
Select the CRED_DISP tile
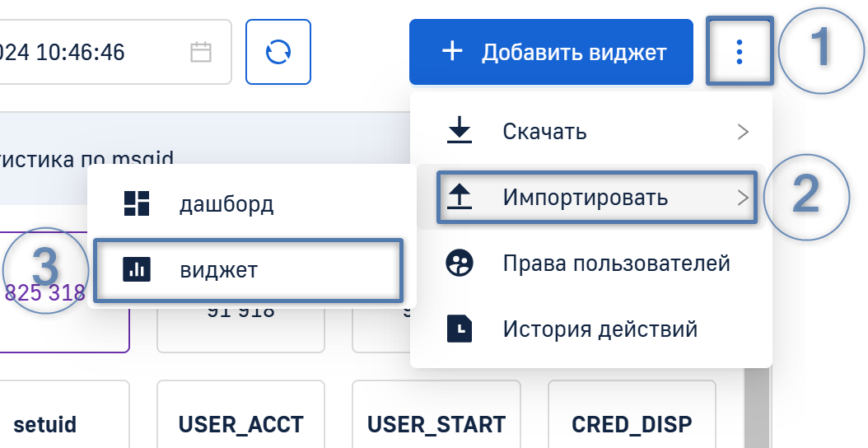pos(632,425)
